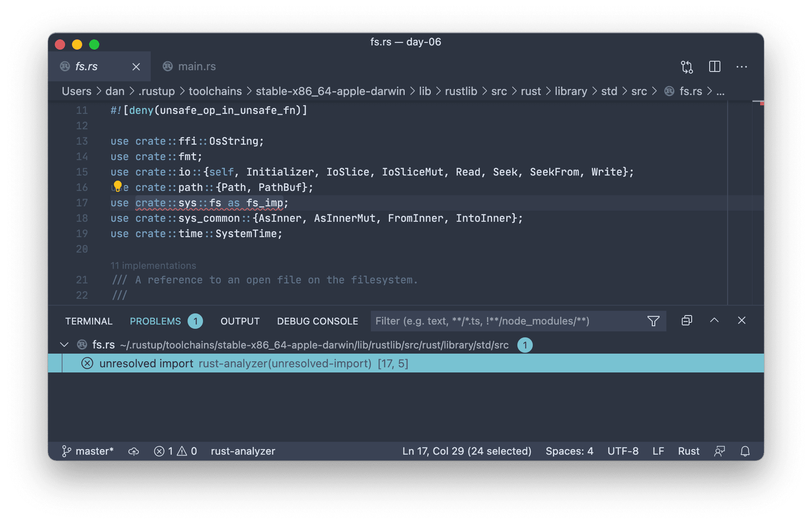The image size is (812, 524).
Task: Switch to the OUTPUT panel tab
Action: [240, 321]
